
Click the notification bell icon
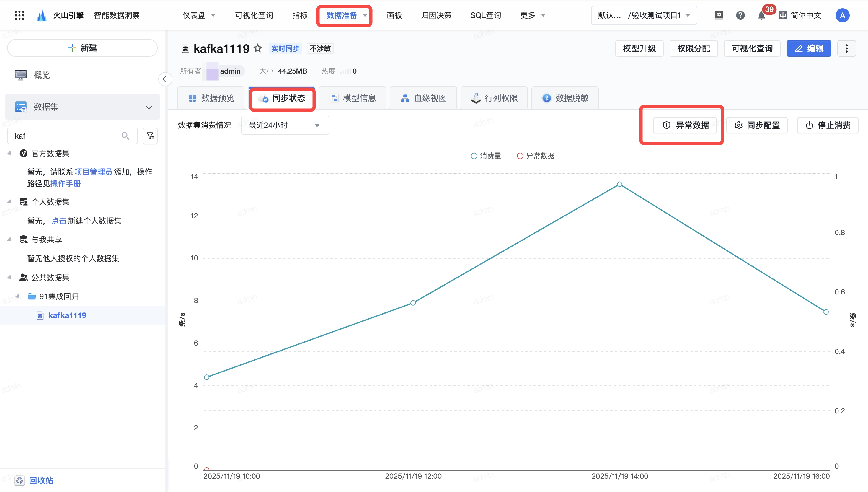(761, 16)
